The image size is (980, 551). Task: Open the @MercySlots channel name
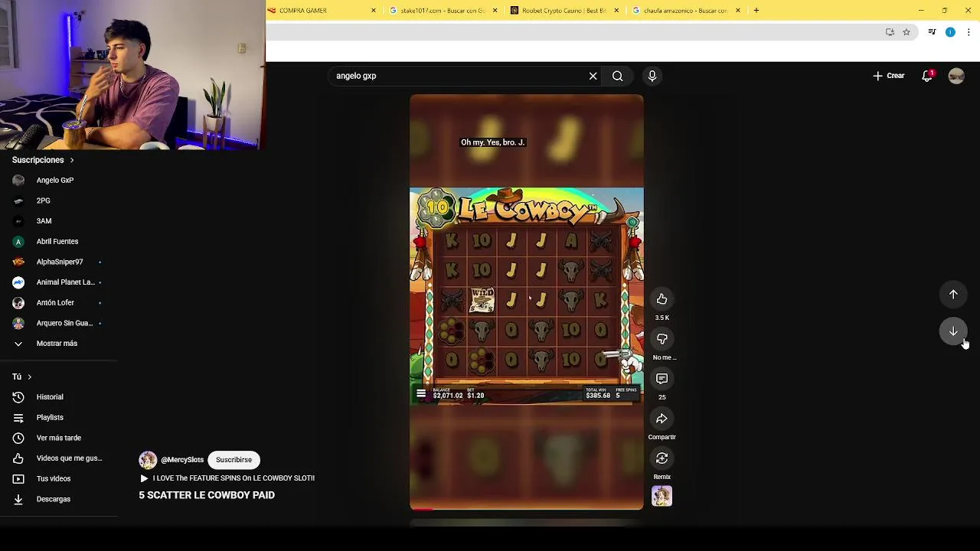(182, 460)
